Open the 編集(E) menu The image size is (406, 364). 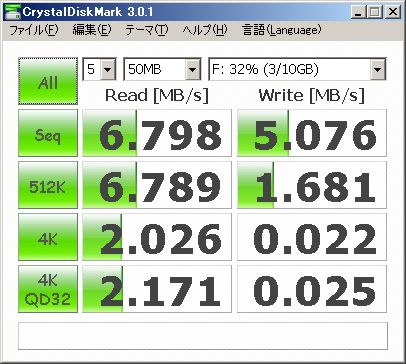pyautogui.click(x=92, y=30)
